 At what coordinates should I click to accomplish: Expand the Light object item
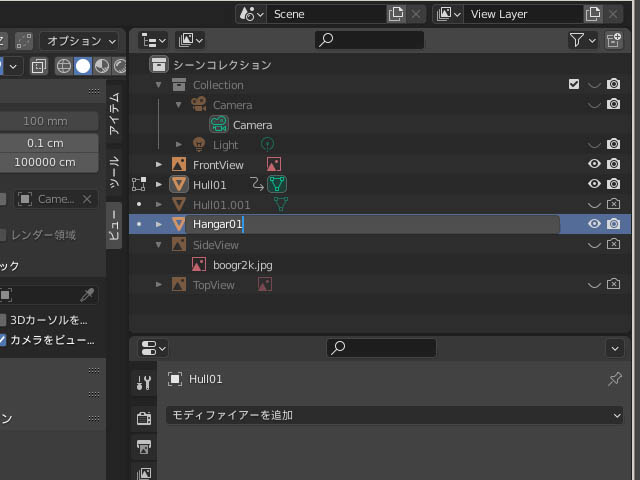178,144
